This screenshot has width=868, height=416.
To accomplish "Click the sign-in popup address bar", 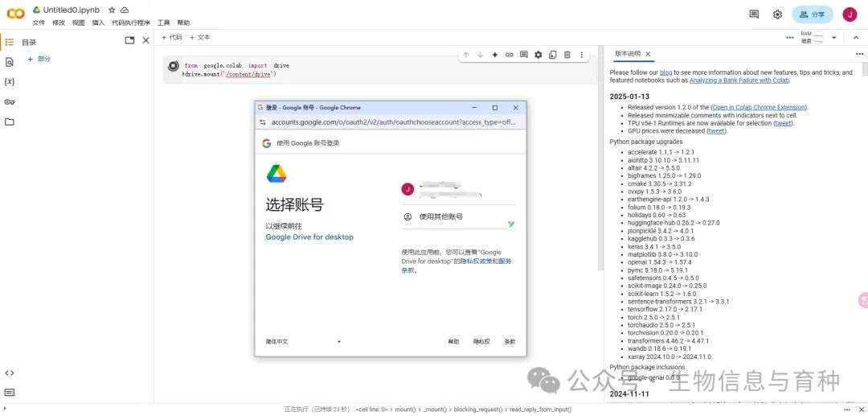I will coord(394,122).
